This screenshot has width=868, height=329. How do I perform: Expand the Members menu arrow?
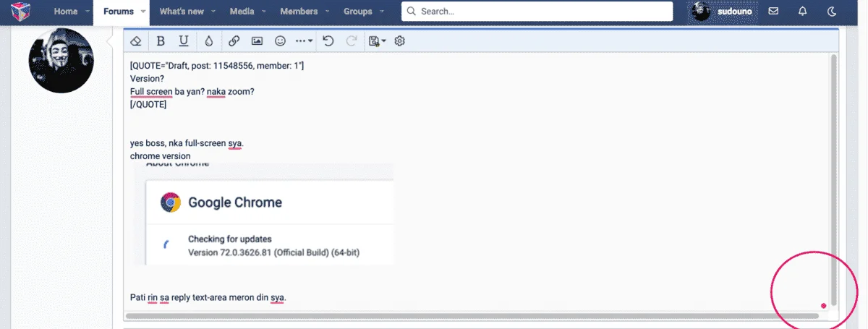326,12
